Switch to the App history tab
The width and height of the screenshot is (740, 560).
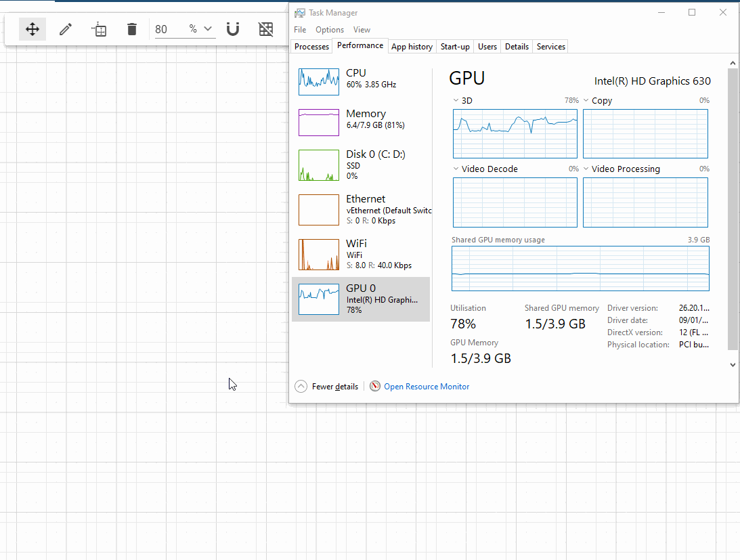[x=412, y=47]
